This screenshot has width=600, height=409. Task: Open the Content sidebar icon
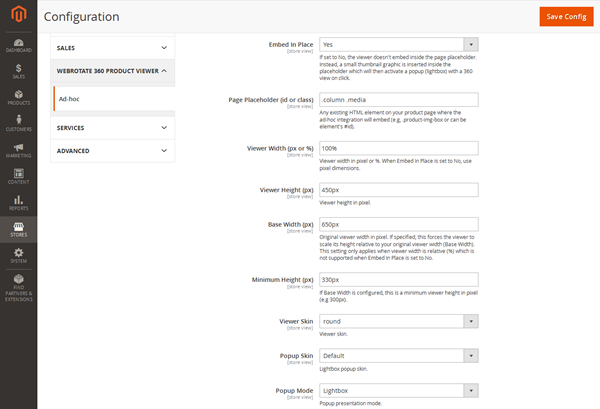pos(18,176)
